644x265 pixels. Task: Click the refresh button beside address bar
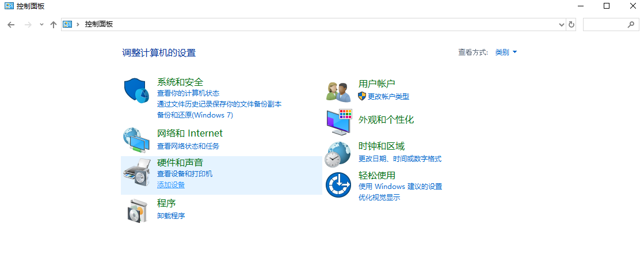(x=571, y=24)
